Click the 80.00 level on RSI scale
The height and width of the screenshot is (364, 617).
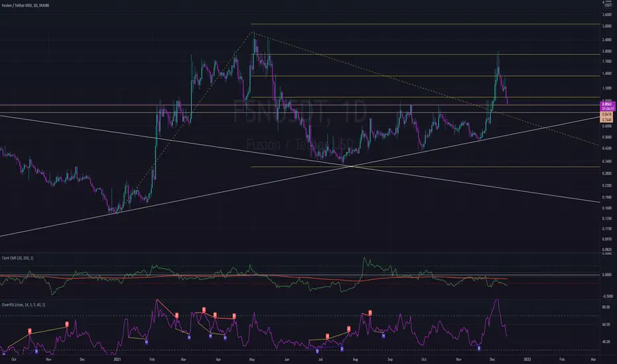[x=606, y=307]
